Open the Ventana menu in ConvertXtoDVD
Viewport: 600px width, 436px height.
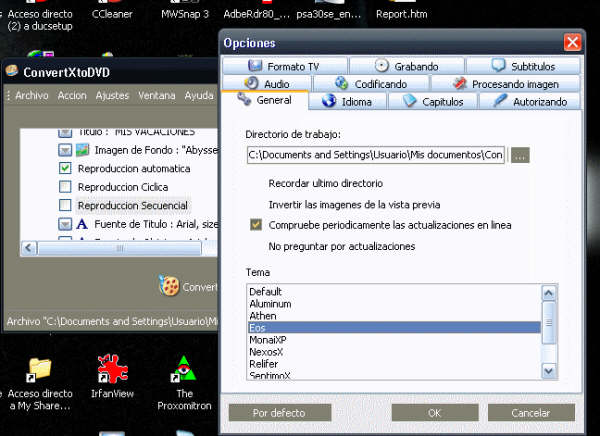click(157, 95)
